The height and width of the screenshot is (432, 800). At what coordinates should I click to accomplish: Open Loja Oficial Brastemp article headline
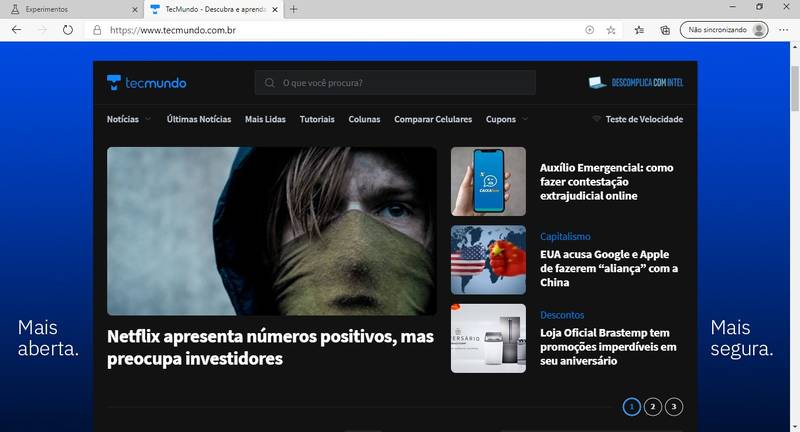[x=608, y=347]
